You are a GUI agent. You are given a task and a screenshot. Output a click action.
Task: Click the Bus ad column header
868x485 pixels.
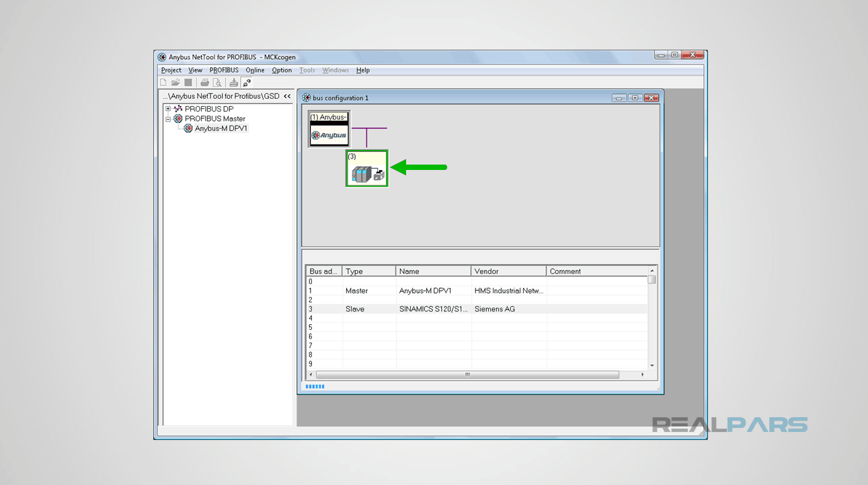pos(323,271)
